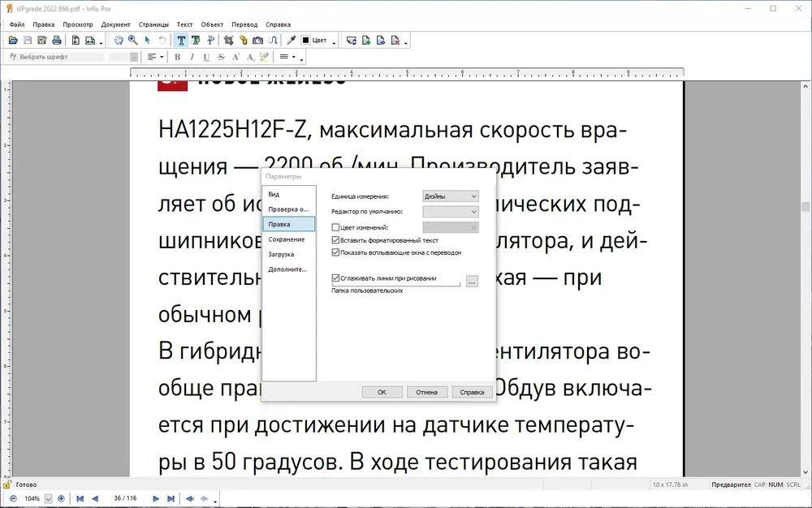Click the black Цвет color swatch

(x=305, y=41)
